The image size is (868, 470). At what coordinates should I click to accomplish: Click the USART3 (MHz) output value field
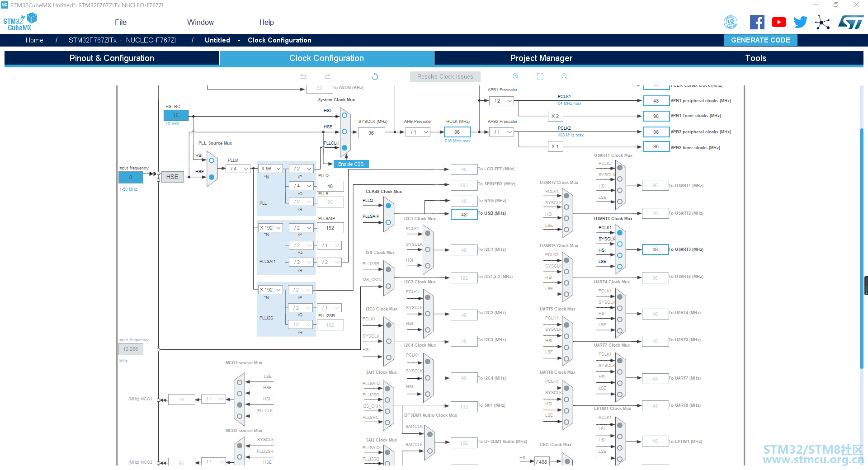(655, 249)
